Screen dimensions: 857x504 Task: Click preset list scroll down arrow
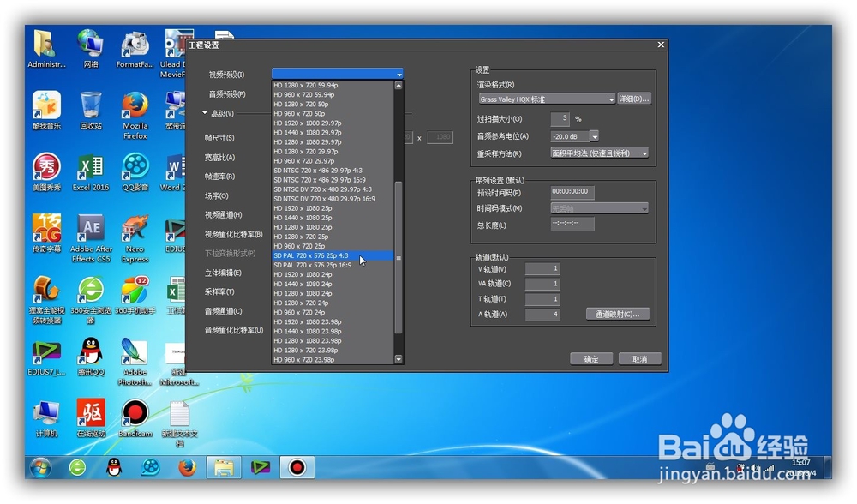[x=399, y=359]
